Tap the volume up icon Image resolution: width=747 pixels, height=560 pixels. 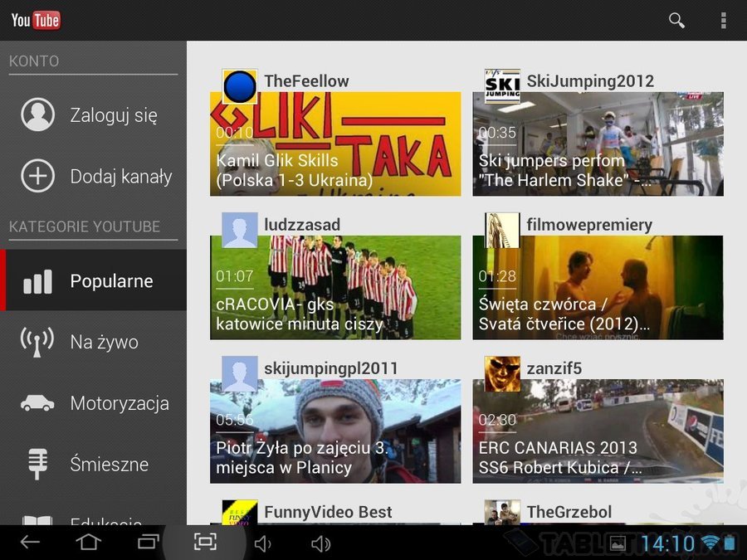point(320,543)
